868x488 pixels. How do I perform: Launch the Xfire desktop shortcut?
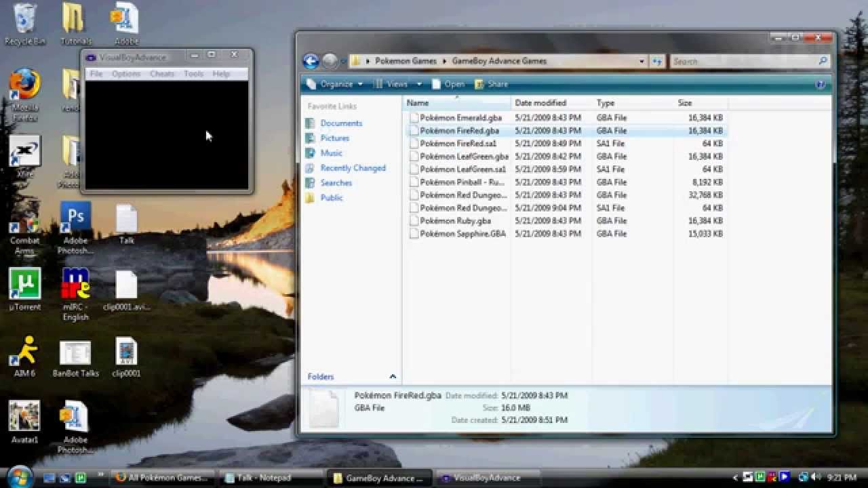point(25,157)
